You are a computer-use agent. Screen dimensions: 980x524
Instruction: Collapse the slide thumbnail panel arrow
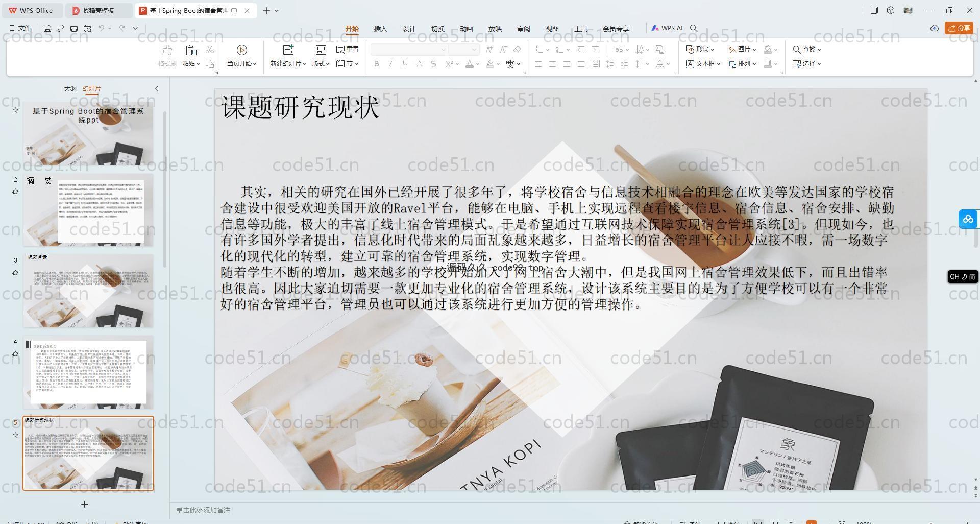coord(157,89)
